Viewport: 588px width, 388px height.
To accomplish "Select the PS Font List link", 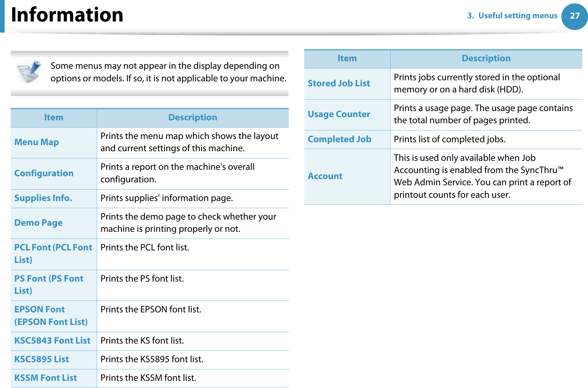I will (49, 284).
